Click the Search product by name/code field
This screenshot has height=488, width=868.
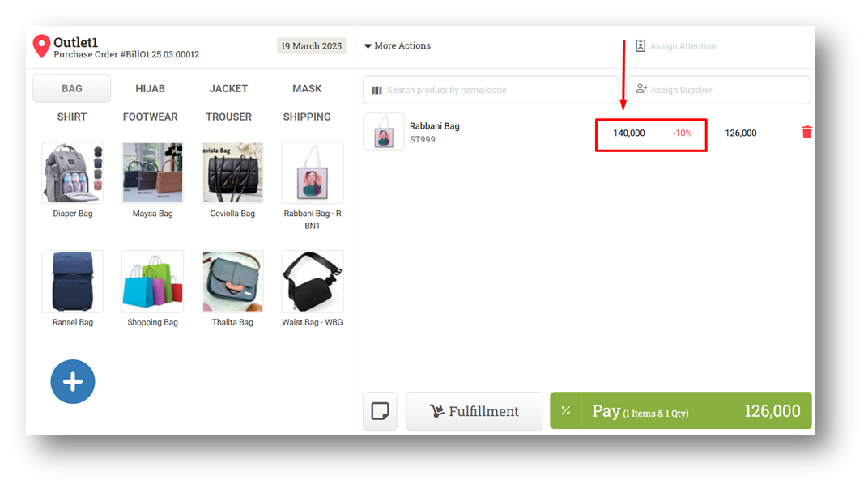pyautogui.click(x=491, y=90)
